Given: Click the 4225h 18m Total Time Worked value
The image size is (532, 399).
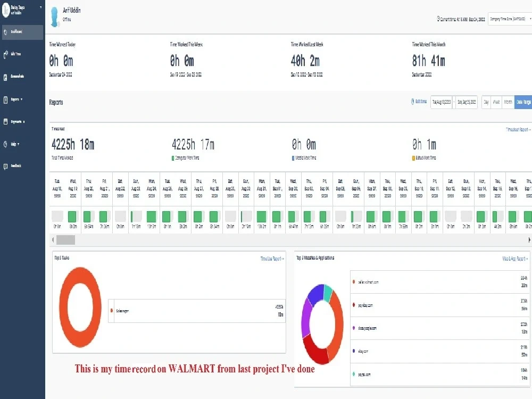Looking at the screenshot, I should point(73,145).
